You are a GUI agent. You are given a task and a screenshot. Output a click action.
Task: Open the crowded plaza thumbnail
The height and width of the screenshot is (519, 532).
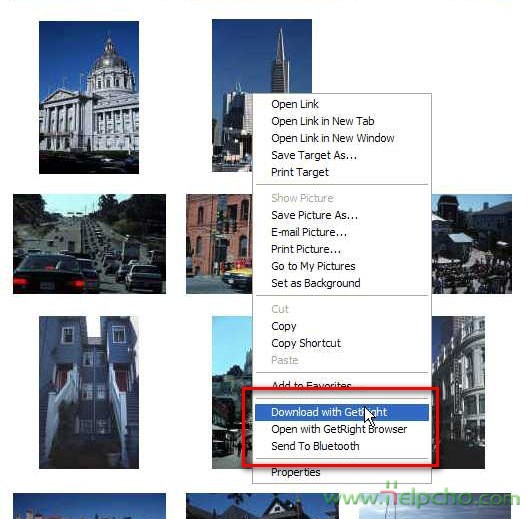point(472,244)
